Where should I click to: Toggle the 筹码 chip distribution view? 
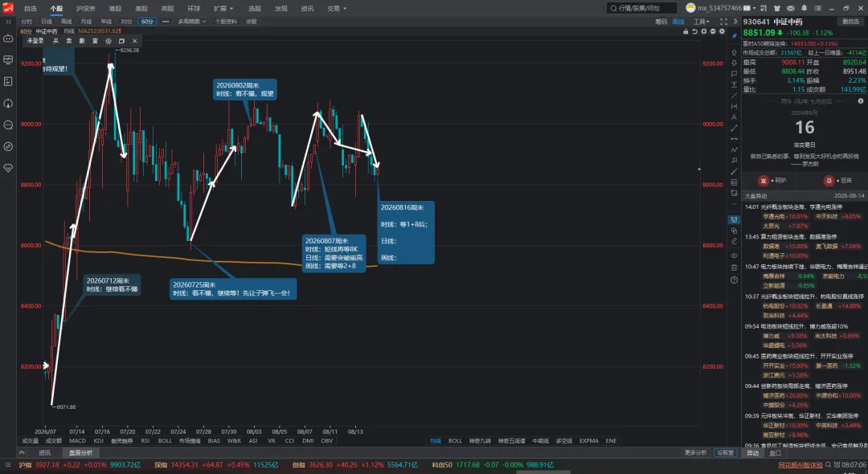point(661,22)
